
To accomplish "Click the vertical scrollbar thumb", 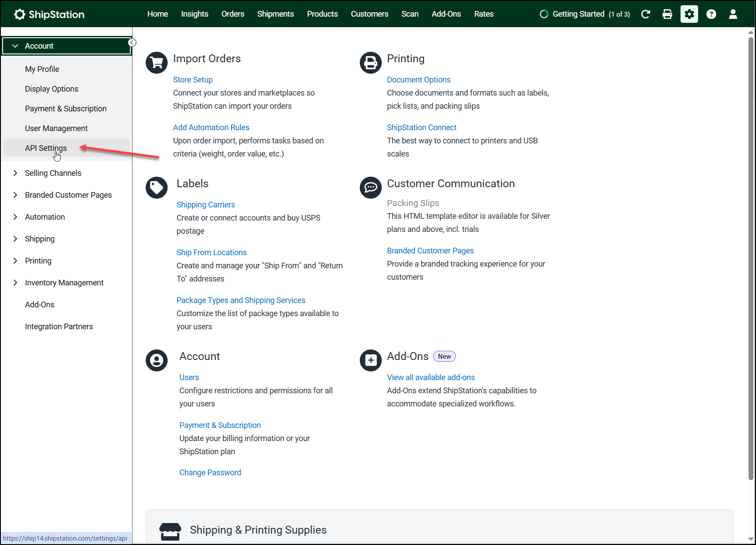I will (x=751, y=259).
